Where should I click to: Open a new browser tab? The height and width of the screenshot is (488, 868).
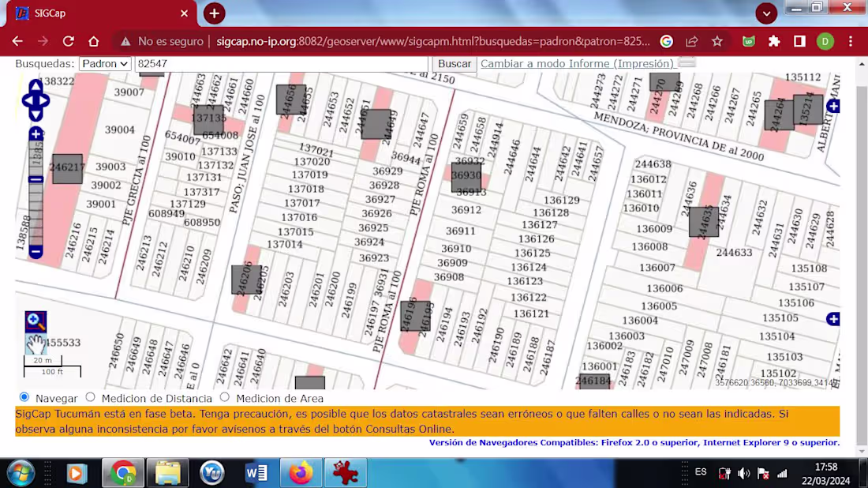pyautogui.click(x=213, y=13)
